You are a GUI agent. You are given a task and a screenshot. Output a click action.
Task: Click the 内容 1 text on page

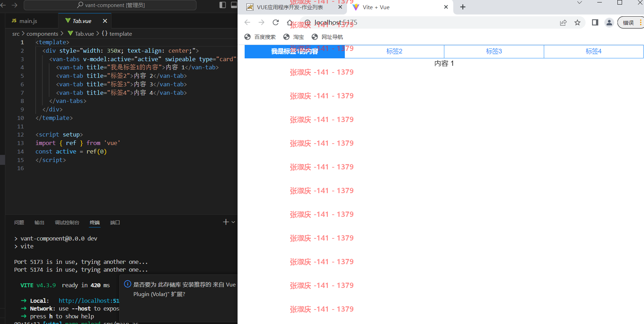pos(444,63)
